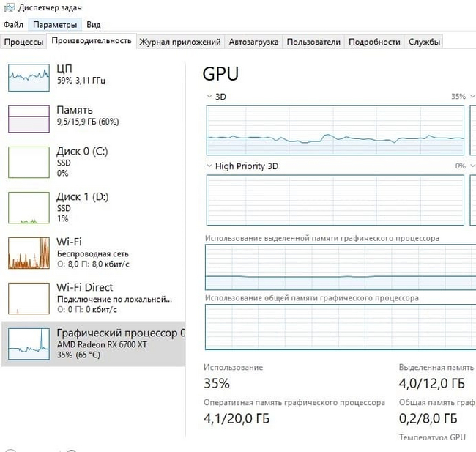Switch to the Процессы tab
The height and width of the screenshot is (452, 476).
coord(24,42)
